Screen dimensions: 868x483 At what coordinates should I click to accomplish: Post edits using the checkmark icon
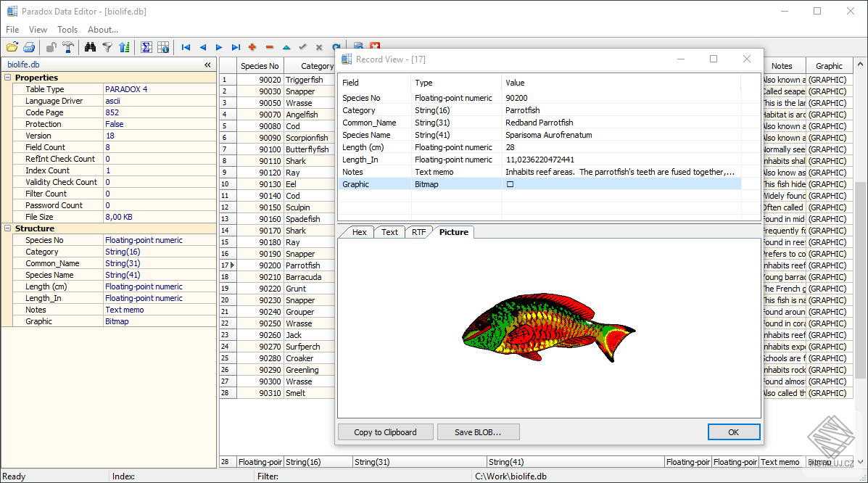(x=302, y=46)
